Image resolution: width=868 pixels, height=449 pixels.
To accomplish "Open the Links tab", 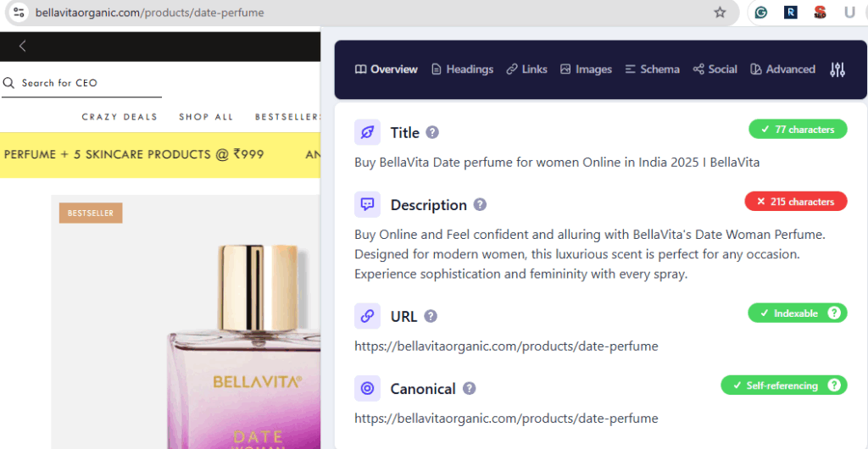I will tap(526, 69).
